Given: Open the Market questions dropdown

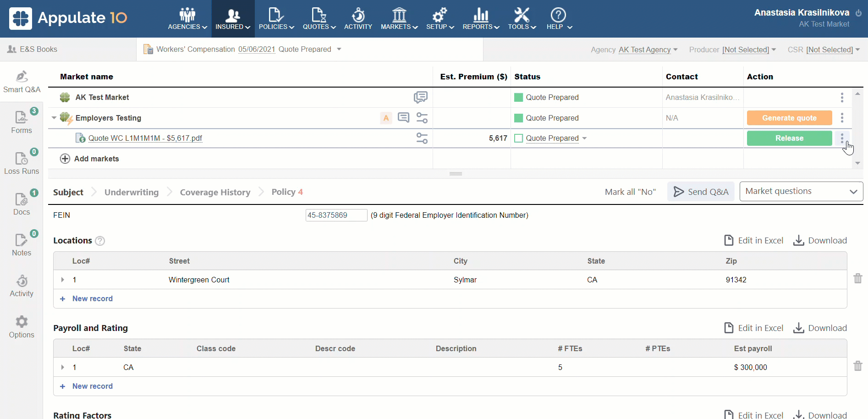Looking at the screenshot, I should pyautogui.click(x=801, y=191).
